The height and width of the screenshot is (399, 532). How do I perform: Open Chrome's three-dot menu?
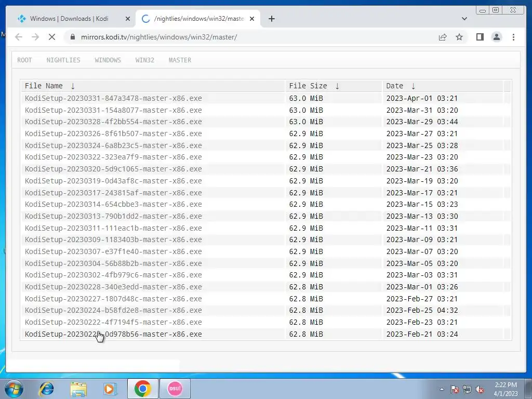click(513, 37)
